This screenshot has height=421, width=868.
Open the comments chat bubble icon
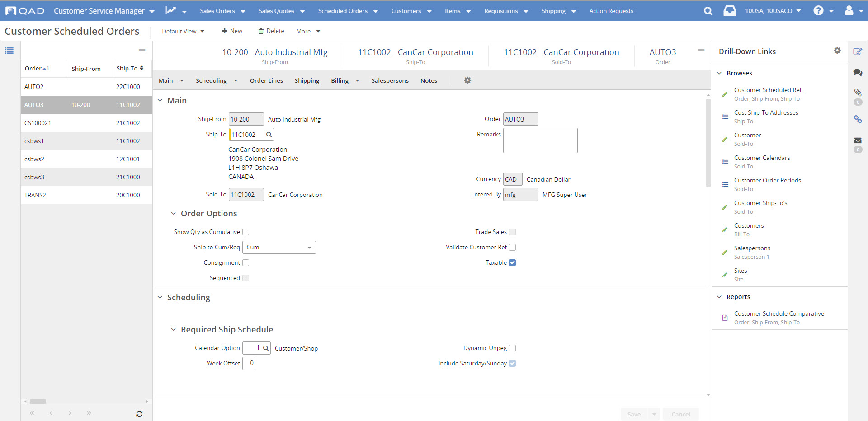click(x=858, y=72)
